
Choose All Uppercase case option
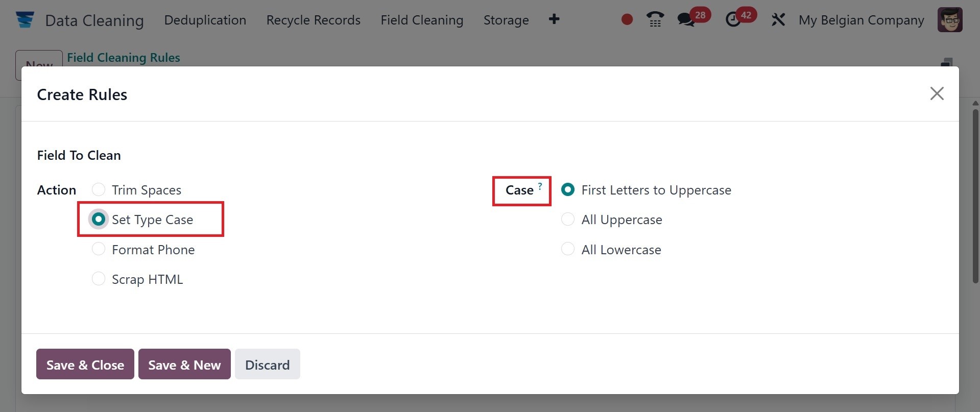568,220
